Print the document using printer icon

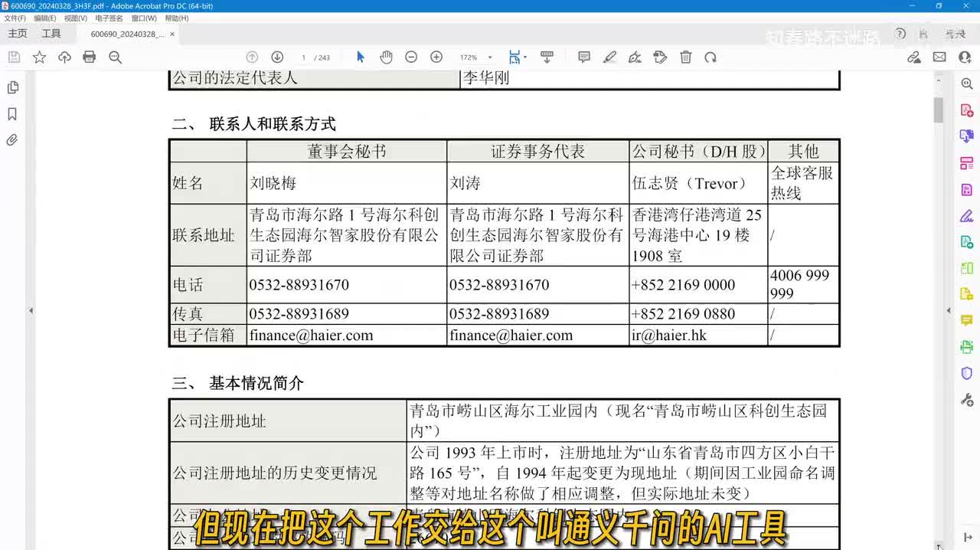[90, 57]
